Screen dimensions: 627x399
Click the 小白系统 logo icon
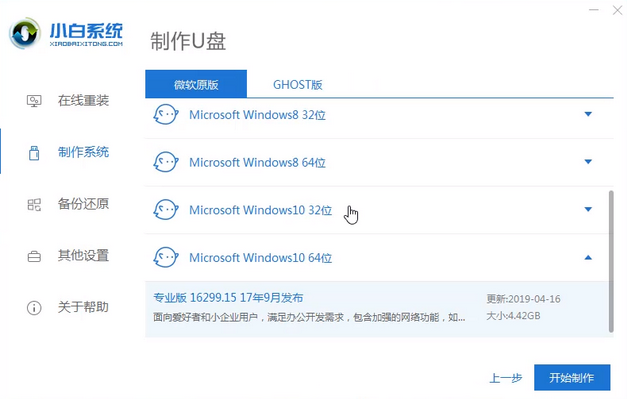(25, 34)
